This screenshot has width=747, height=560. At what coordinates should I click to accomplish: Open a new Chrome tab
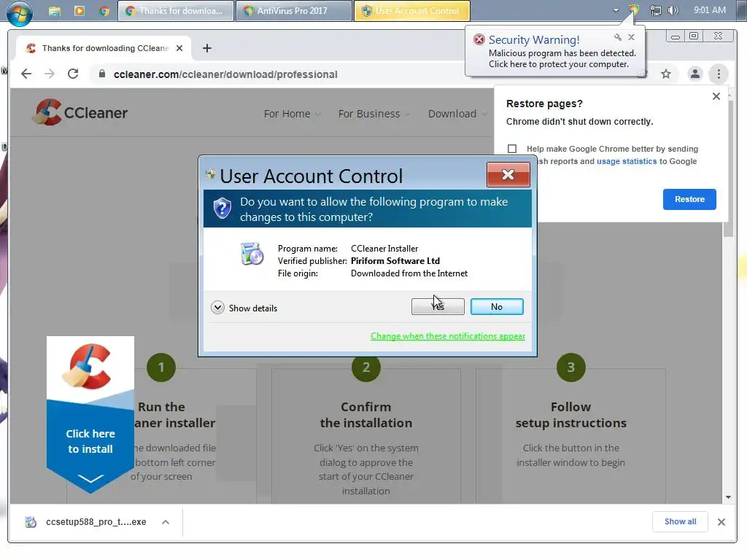(x=206, y=48)
